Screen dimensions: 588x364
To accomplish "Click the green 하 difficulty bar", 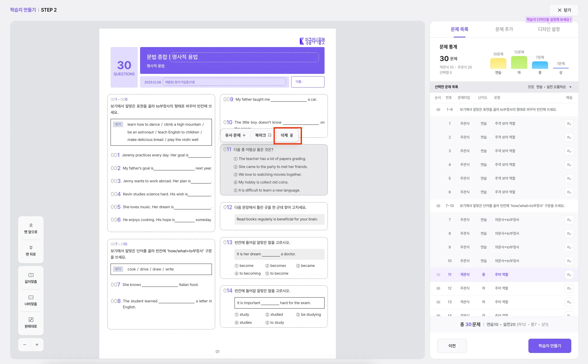I will pos(519,63).
